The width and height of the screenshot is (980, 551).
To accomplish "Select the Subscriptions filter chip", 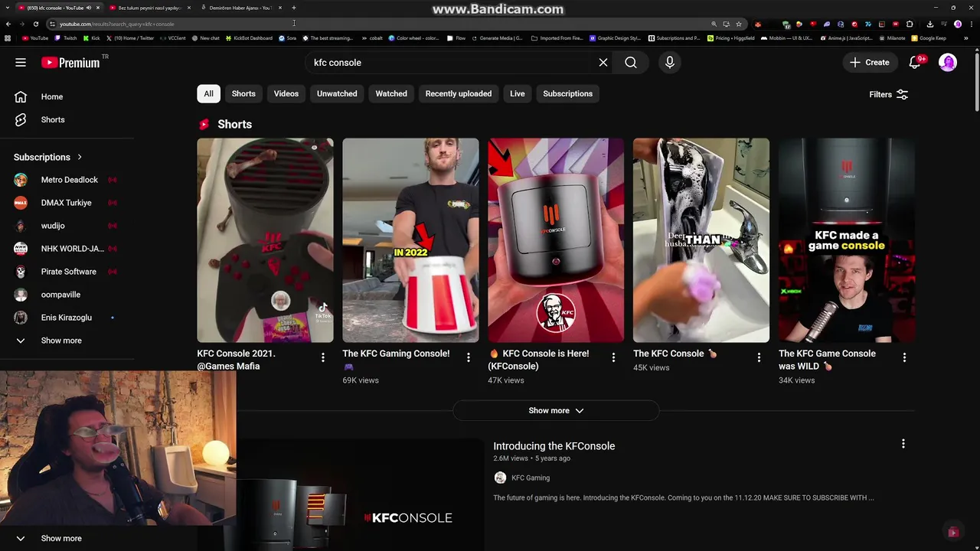I will (568, 93).
